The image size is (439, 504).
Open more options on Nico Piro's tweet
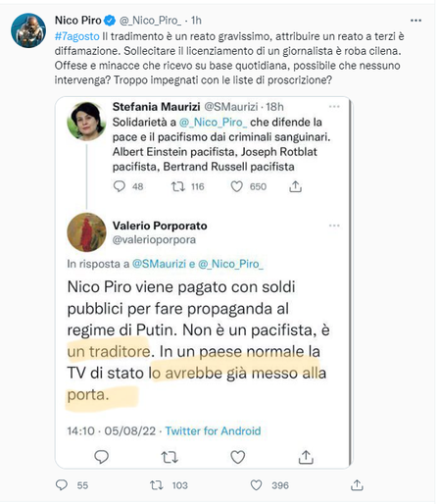click(415, 21)
